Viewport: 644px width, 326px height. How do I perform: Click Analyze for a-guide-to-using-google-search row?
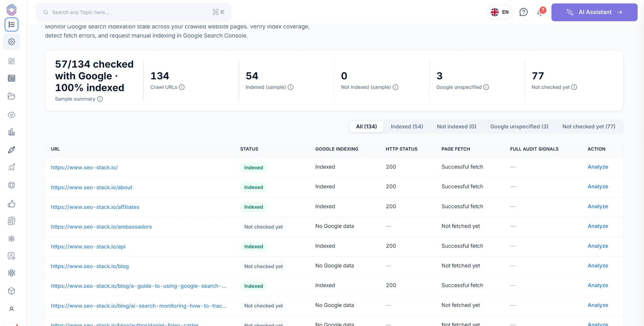tap(598, 285)
